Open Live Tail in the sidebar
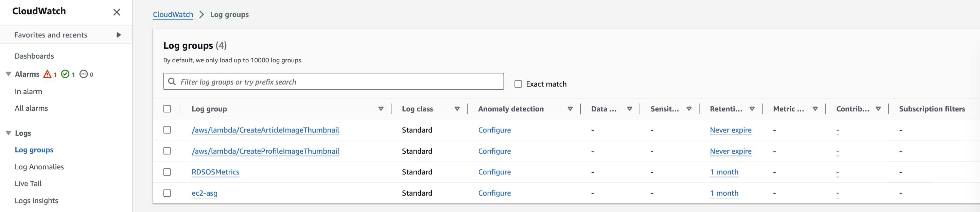980x212 pixels. tap(28, 183)
